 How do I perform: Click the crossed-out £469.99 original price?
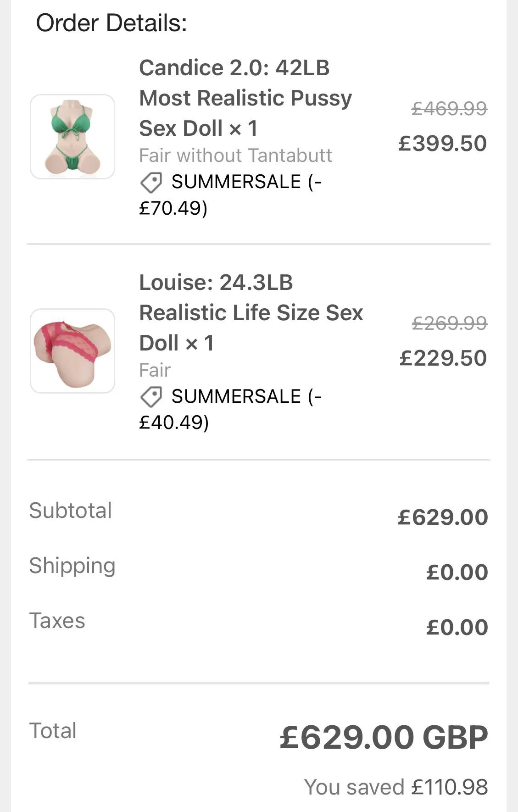point(449,109)
